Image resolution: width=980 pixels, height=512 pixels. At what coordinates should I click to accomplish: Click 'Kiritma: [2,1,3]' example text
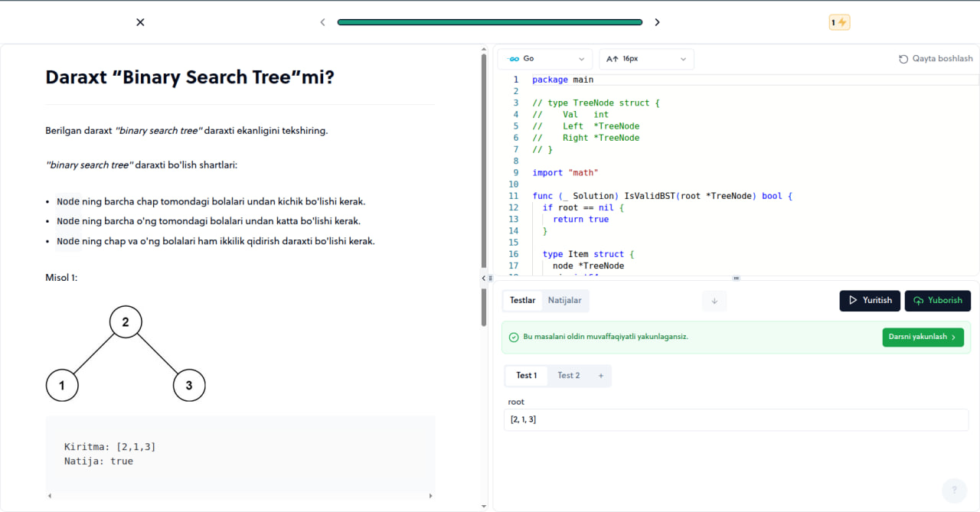[110, 446]
